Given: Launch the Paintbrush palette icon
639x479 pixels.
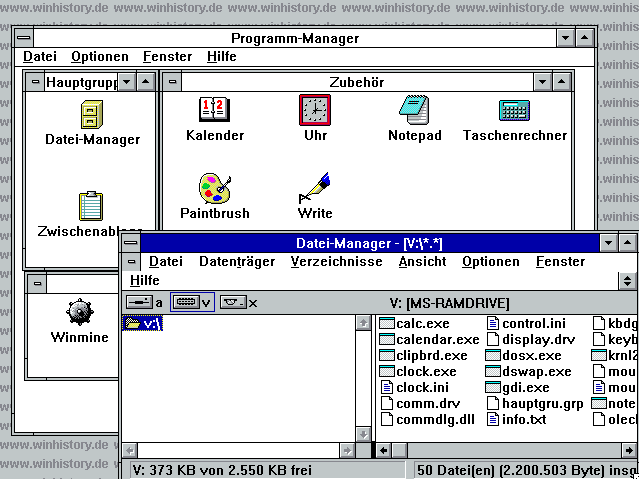Looking at the screenshot, I should coord(215,188).
